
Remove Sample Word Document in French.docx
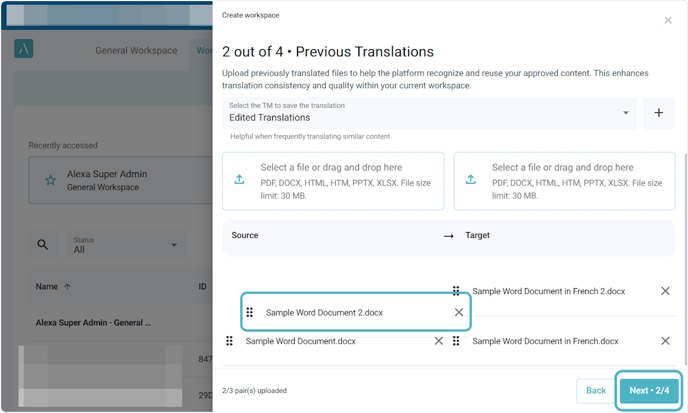click(x=665, y=341)
